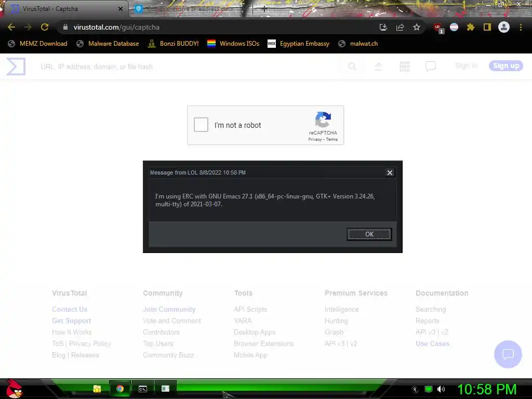Image resolution: width=532 pixels, height=399 pixels.
Task: Open reCAPTCHA Privacy link
Action: [x=314, y=139]
